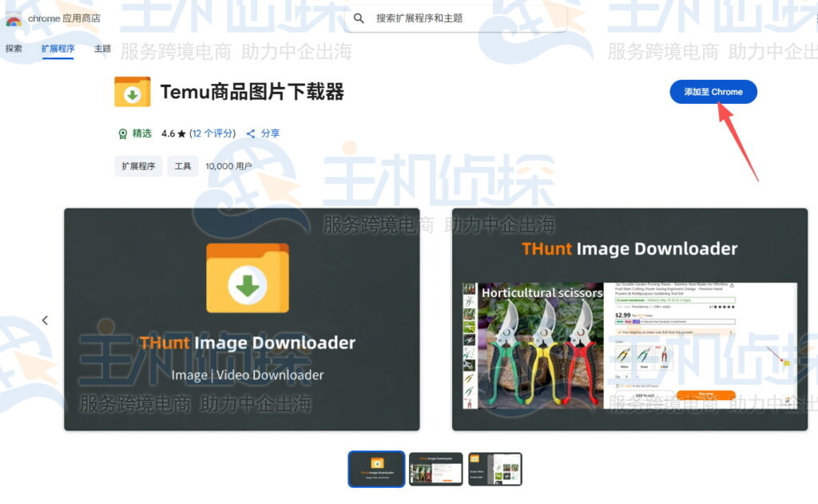
Task: Click the 工具 category tag
Action: 182,167
